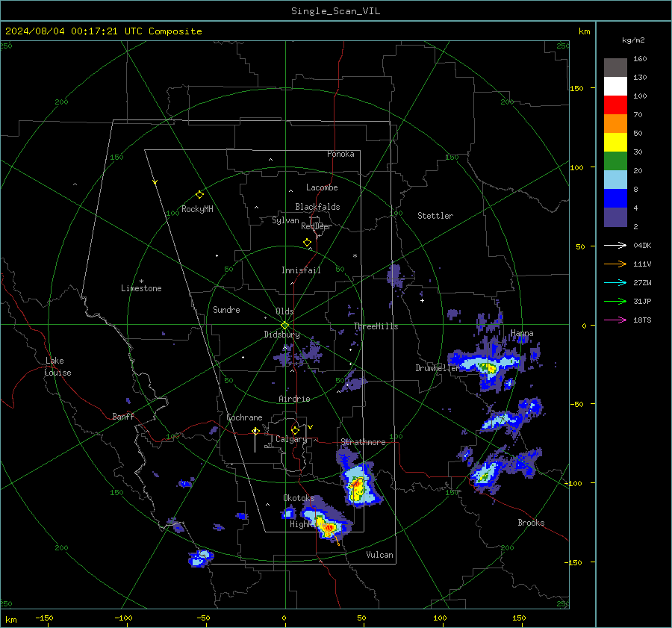Click the yellow marker with vertical line below Cochrane
This screenshot has width=672, height=628.
[255, 439]
